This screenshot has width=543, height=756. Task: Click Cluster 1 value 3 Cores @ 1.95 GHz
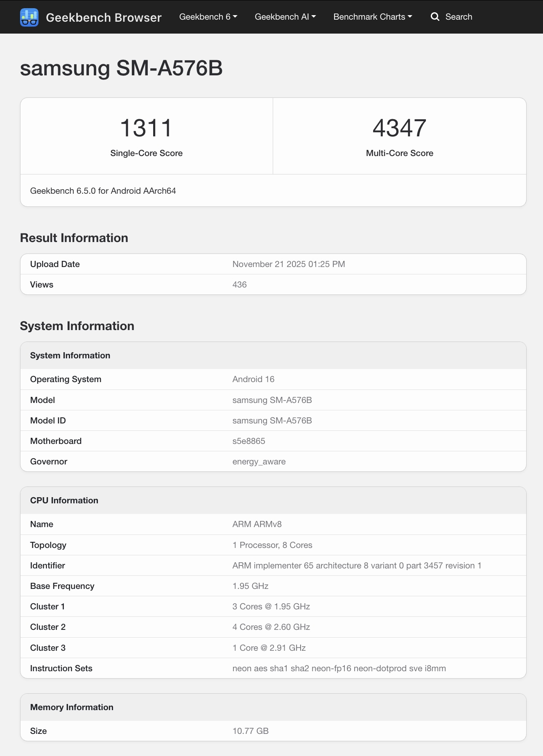(271, 607)
